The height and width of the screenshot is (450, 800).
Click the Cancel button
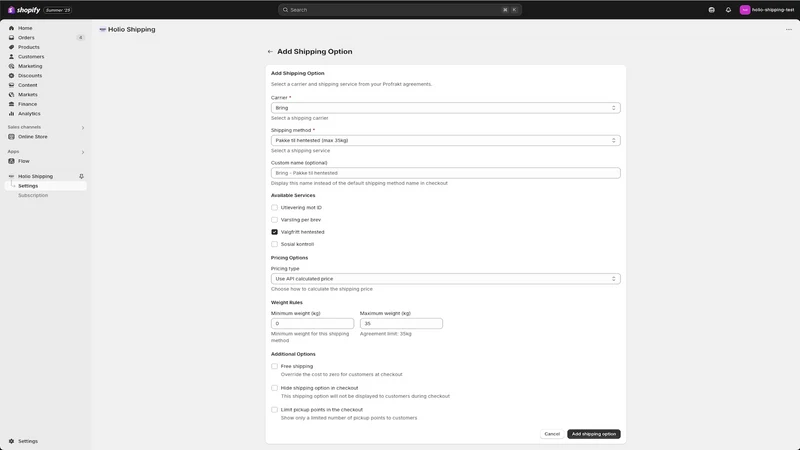click(552, 434)
